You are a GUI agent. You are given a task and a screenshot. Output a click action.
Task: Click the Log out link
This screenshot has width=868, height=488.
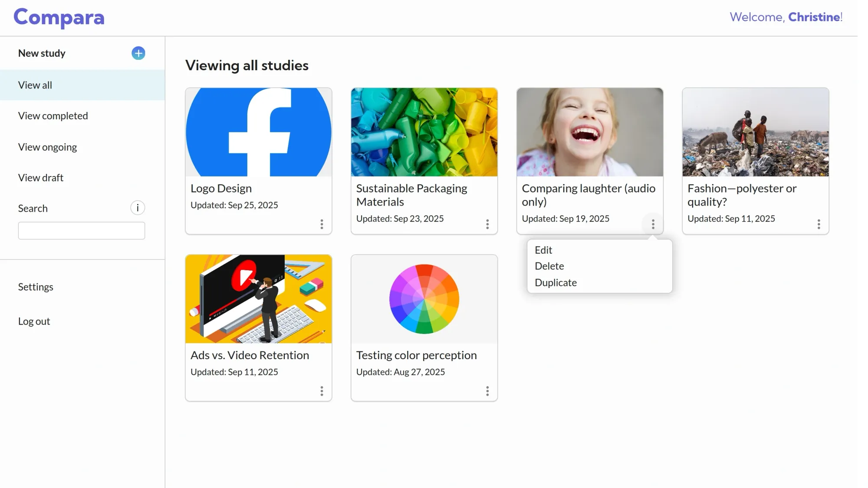click(x=34, y=321)
